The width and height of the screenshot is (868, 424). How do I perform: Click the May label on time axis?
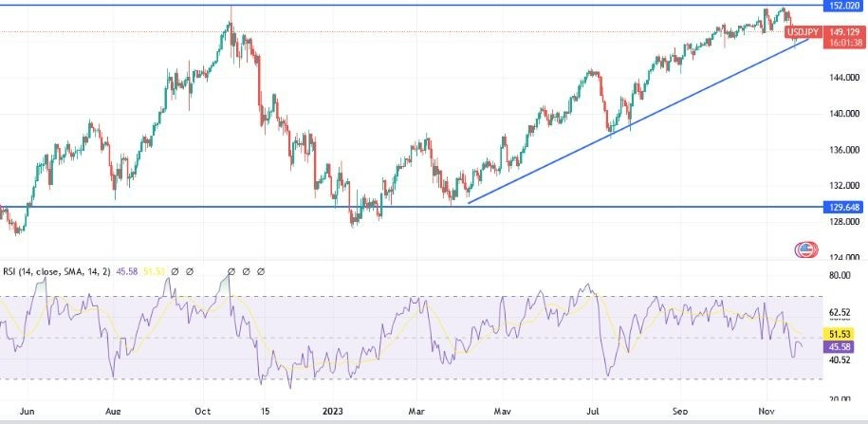[x=502, y=412]
